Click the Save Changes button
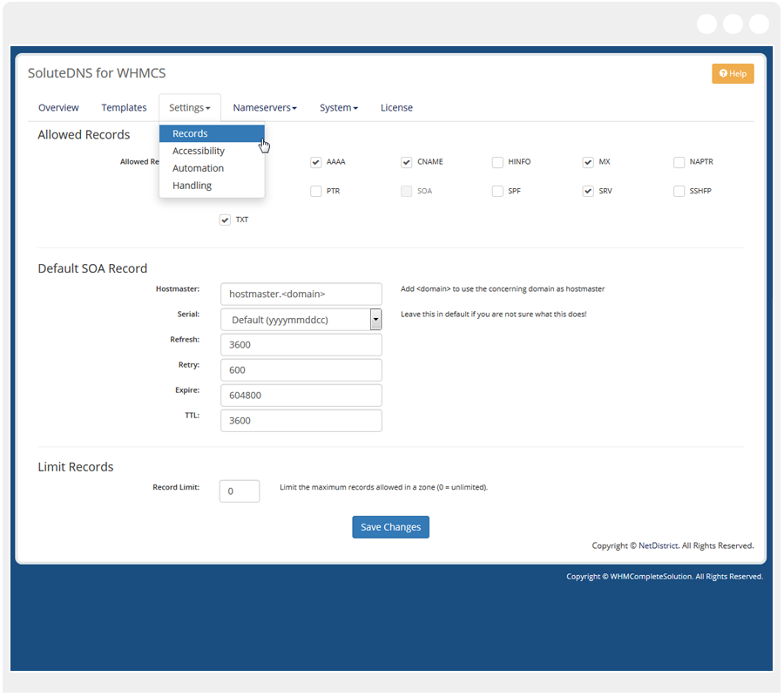Viewport: 784px width, 697px height. (x=390, y=527)
